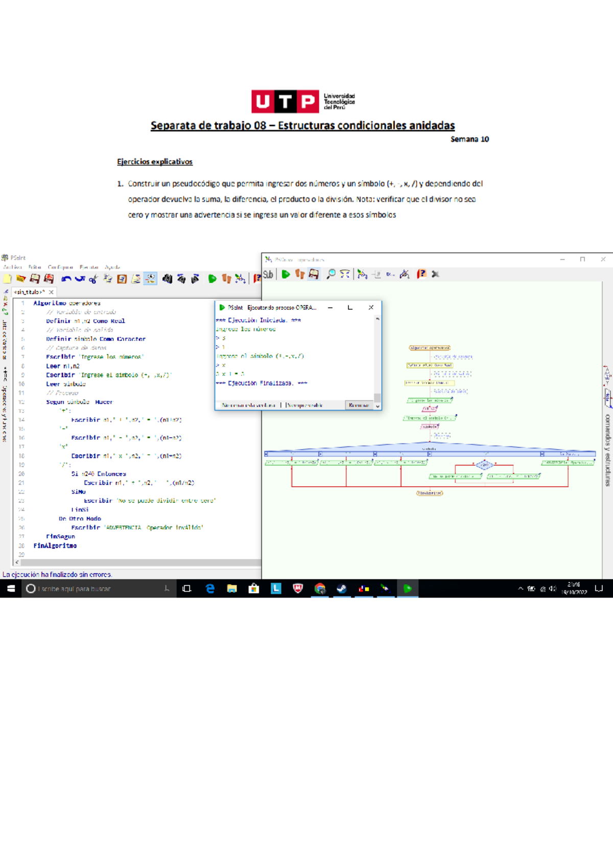The height and width of the screenshot is (868, 613).
Task: Click the editor's horizontal scrollbar left arrow
Action: 17,562
